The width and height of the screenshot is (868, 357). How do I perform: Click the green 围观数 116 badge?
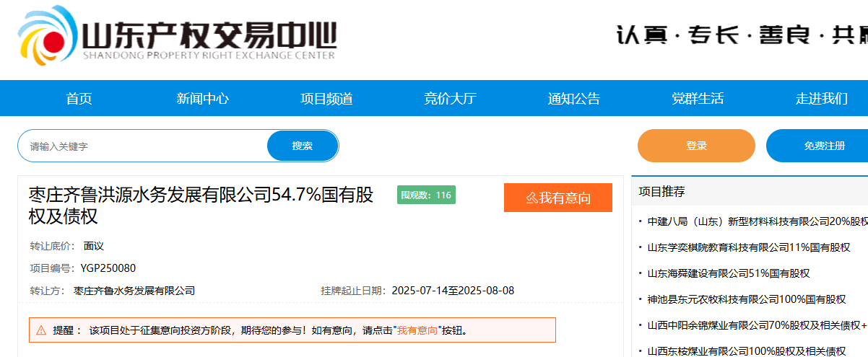[426, 195]
